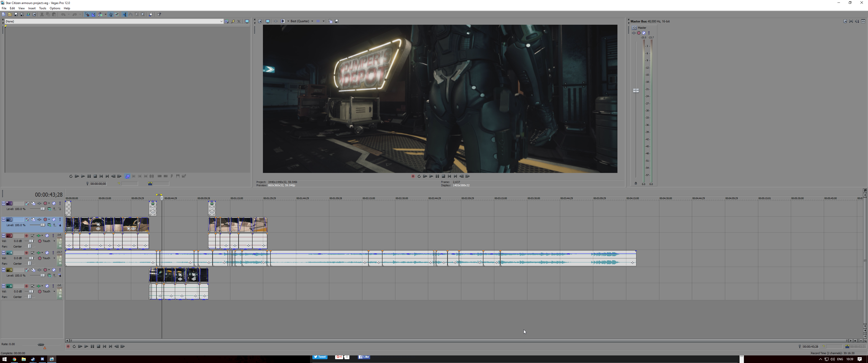Select the Zoom Edit tool
Viewport: 868px width, 363px height.
[x=143, y=14]
